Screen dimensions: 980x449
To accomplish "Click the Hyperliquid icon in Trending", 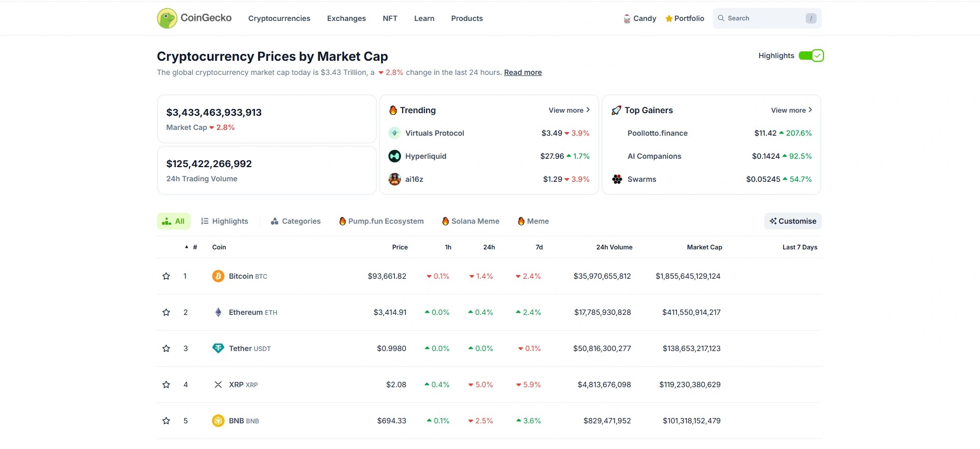I will (395, 156).
